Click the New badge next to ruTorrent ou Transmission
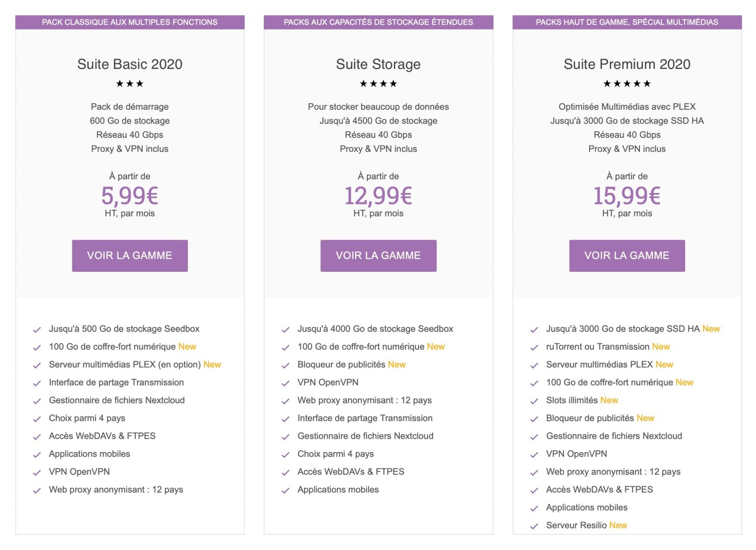Image resolution: width=756 pixels, height=550 pixels. [660, 347]
